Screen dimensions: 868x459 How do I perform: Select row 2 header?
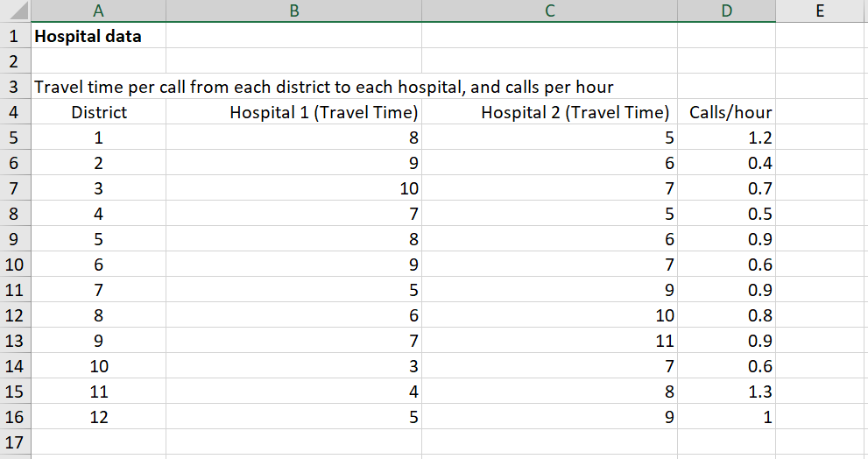coord(16,61)
